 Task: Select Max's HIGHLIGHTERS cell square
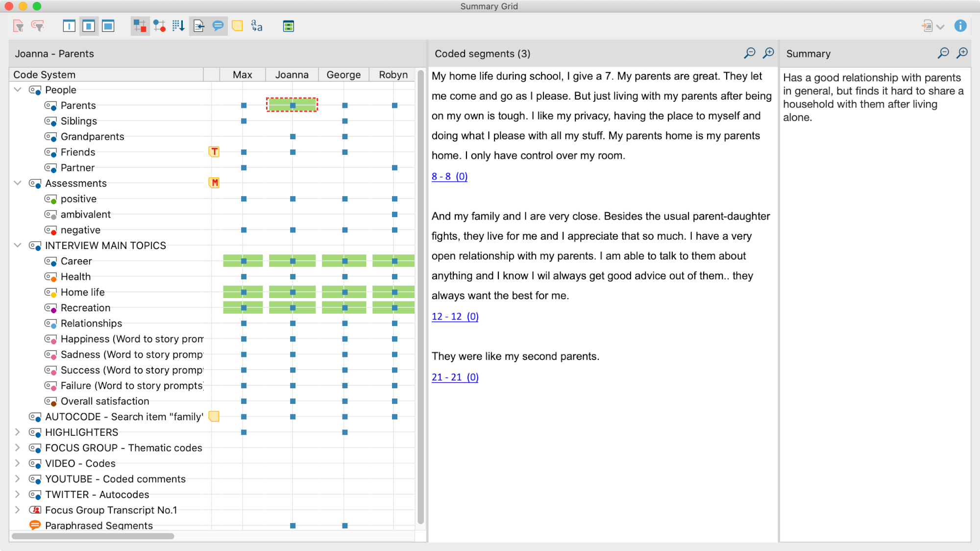tap(244, 432)
